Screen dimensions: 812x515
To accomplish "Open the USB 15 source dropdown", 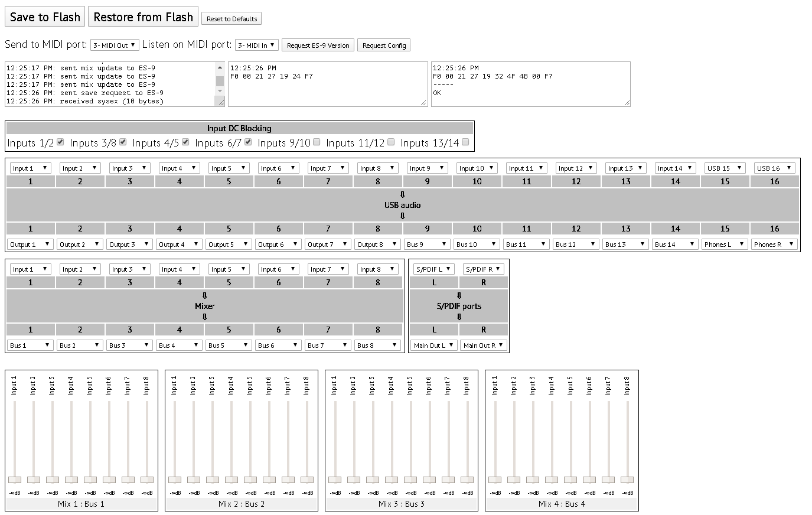I will (x=725, y=168).
